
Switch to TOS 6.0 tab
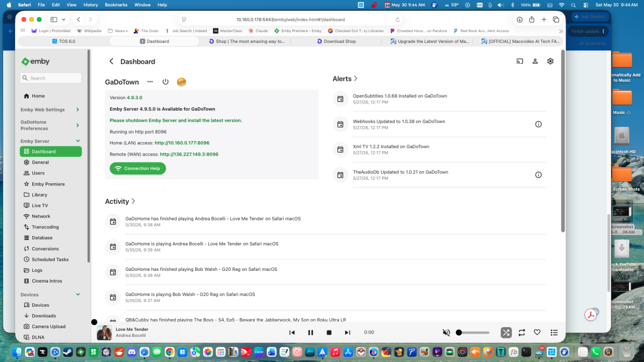tap(63, 41)
